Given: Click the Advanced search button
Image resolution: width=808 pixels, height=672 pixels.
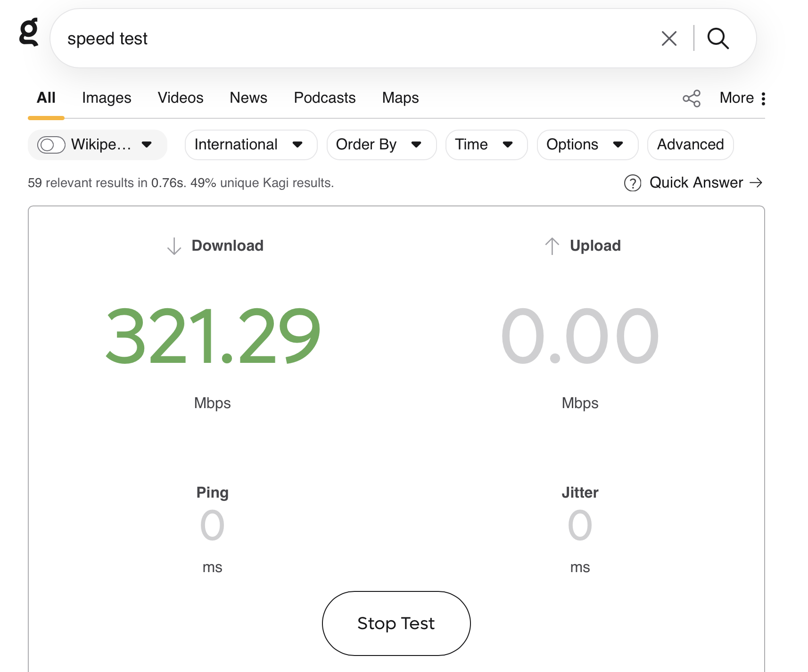Looking at the screenshot, I should click(690, 145).
